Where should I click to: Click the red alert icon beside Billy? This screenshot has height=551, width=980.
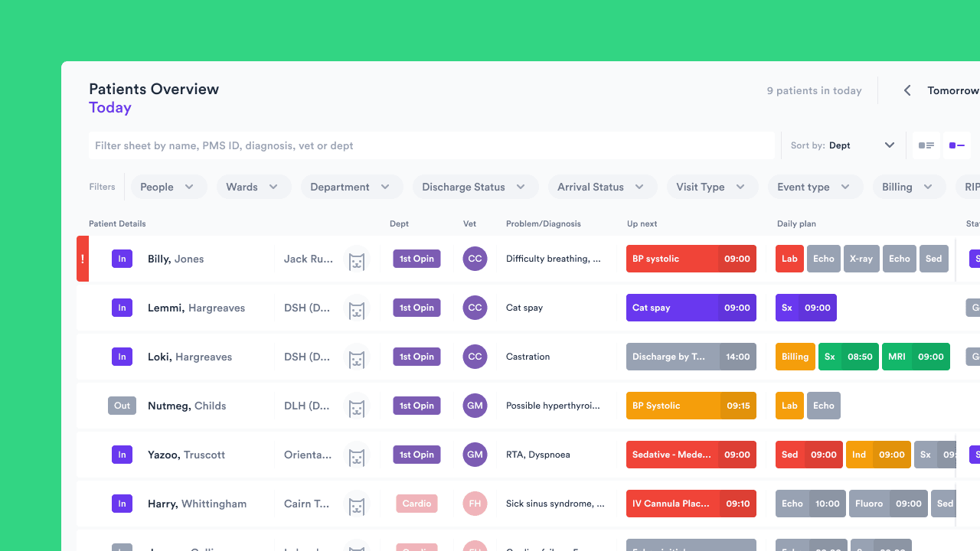tap(83, 259)
